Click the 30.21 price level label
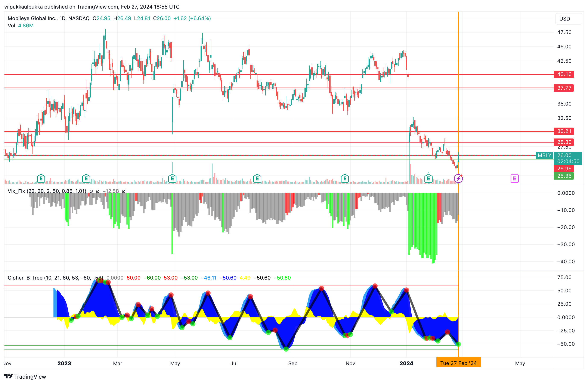The height and width of the screenshot is (384, 588). point(564,131)
